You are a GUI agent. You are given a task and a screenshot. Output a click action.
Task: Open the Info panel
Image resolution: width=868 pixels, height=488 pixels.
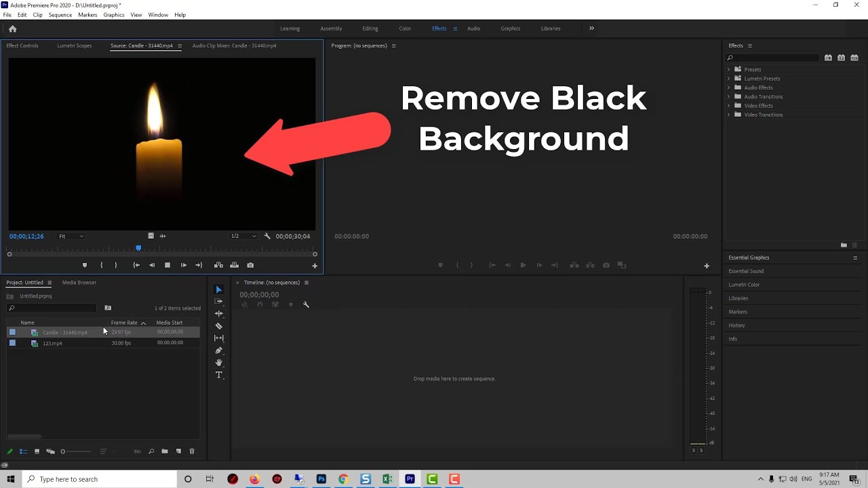coord(732,339)
